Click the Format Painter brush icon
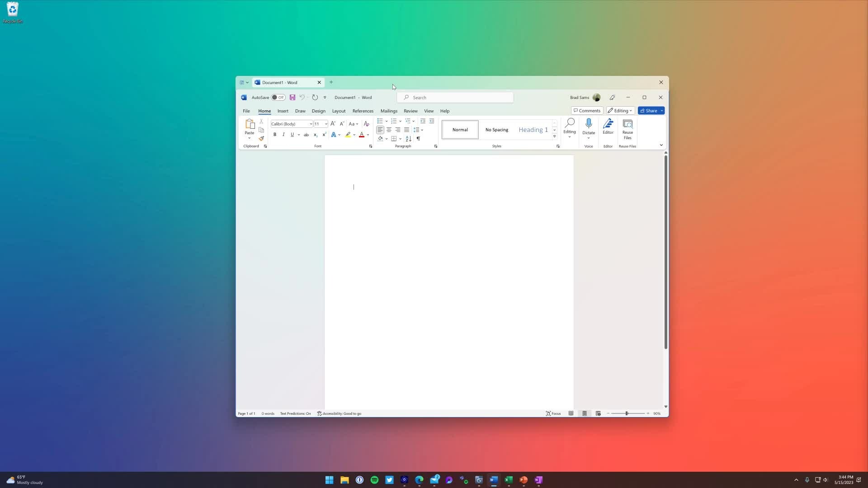 (261, 139)
